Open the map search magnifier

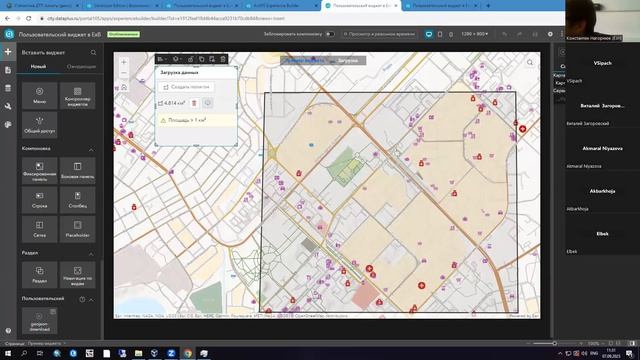[530, 62]
